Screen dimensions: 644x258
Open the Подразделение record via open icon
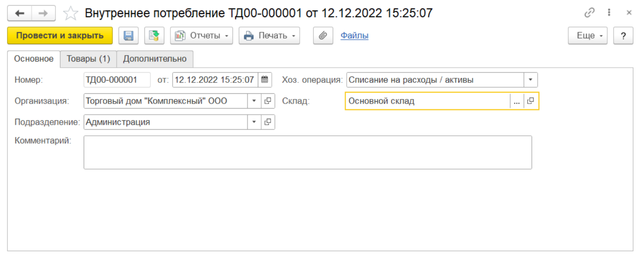(267, 122)
